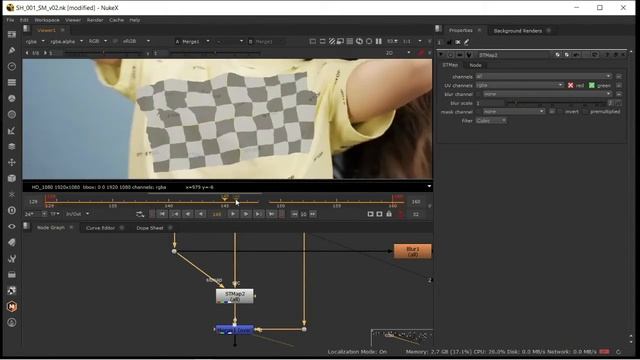Enable the invert mask checkbox
The width and height of the screenshot is (640, 360).
tap(560, 111)
